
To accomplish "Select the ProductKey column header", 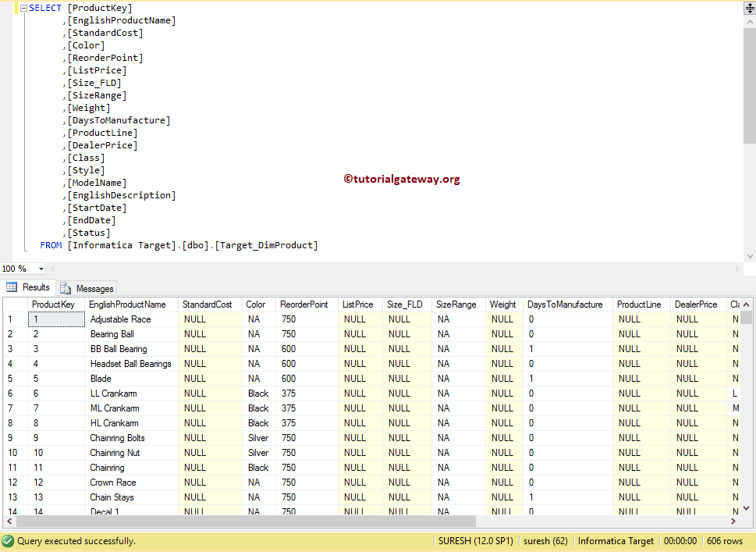I will pyautogui.click(x=56, y=304).
